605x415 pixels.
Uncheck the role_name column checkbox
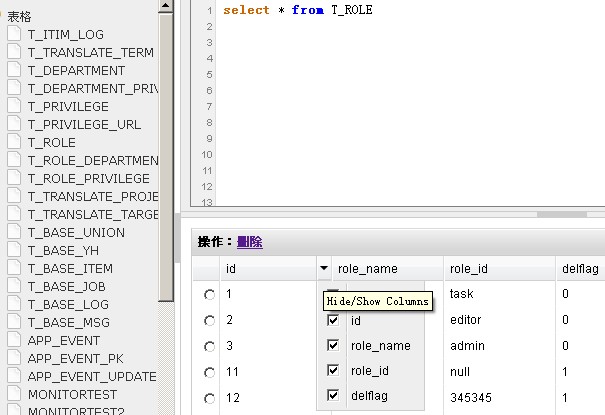tap(333, 346)
